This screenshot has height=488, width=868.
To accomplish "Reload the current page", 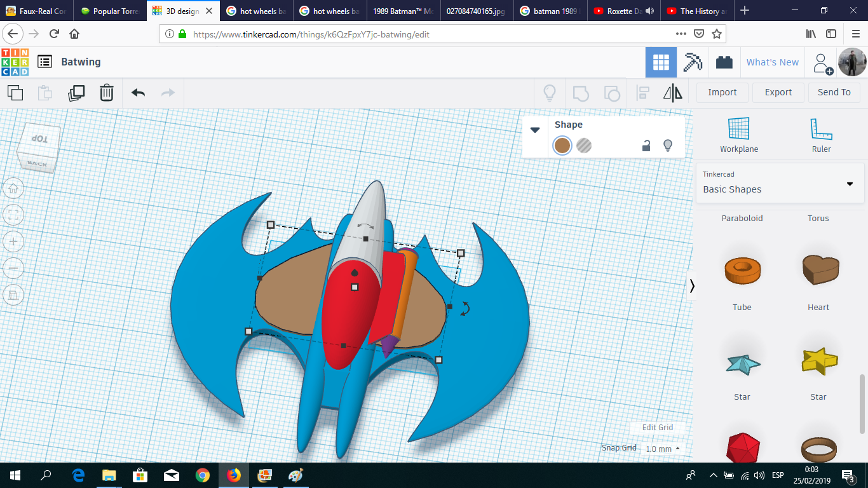I will pos(55,34).
